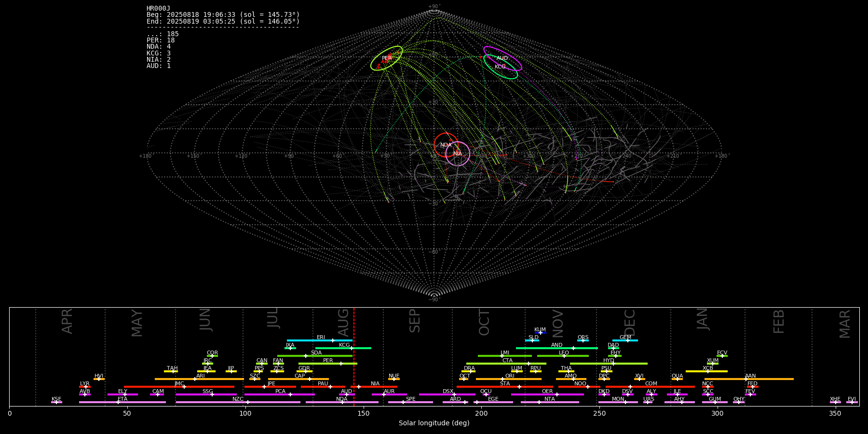
Task: Click the NTA shower bar label
Action: tap(550, 399)
